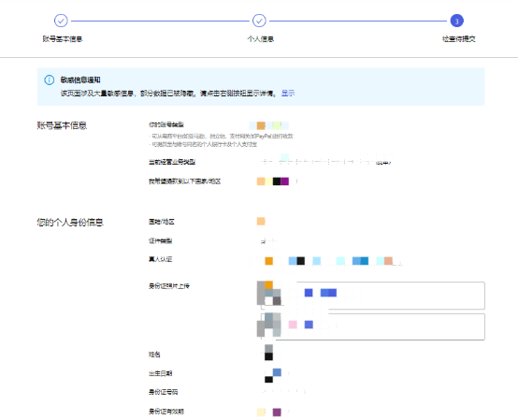Screen dimensions: 518x420
Task: Click the 个人信息 step checkmark circle
Action: (259, 21)
